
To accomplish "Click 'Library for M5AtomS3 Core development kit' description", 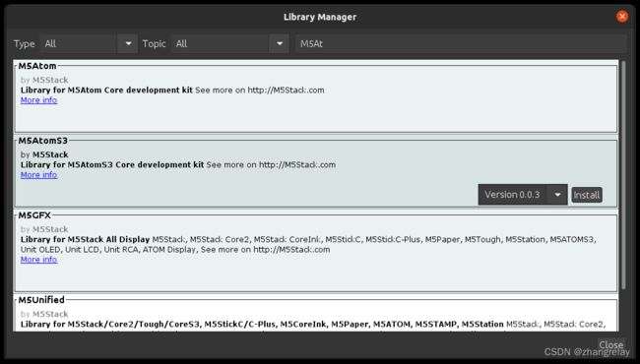I will (112, 164).
